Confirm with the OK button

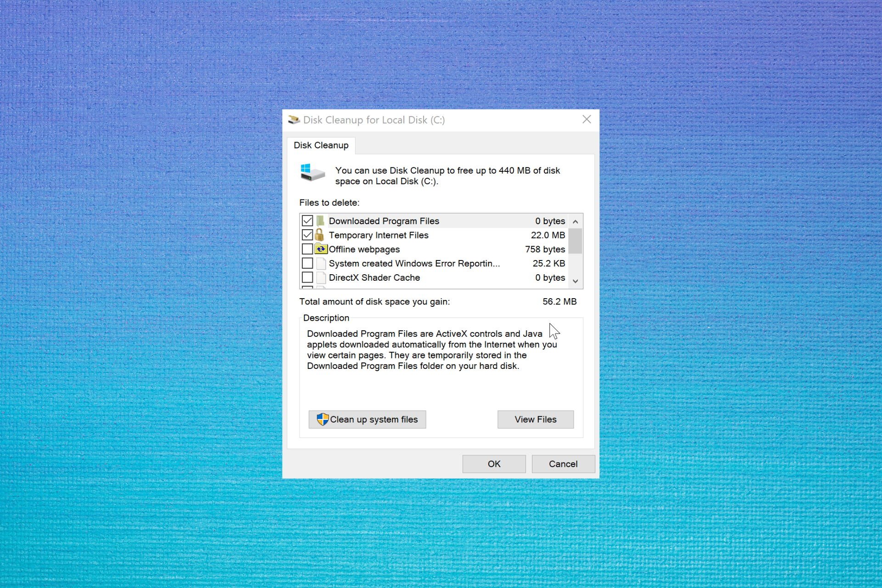point(494,464)
